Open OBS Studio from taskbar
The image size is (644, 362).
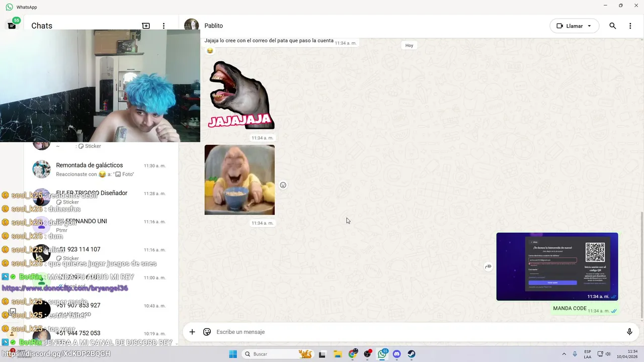pos(368,354)
